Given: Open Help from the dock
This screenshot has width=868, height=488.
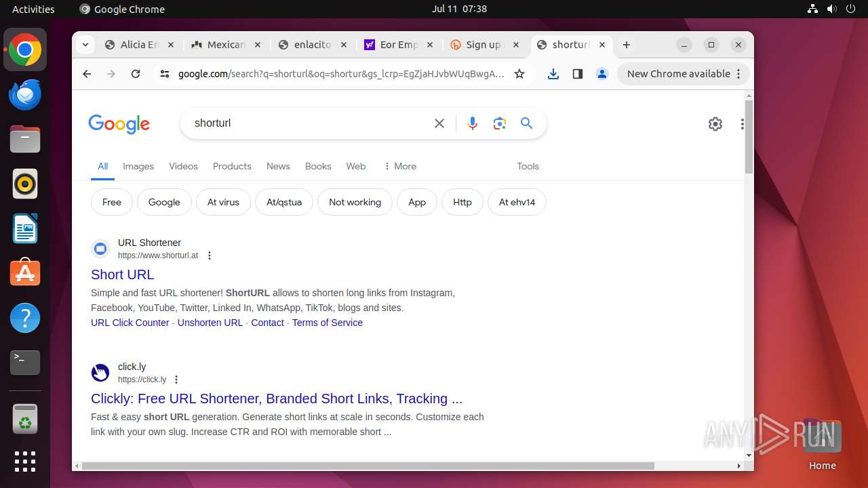Looking at the screenshot, I should pos(25,318).
